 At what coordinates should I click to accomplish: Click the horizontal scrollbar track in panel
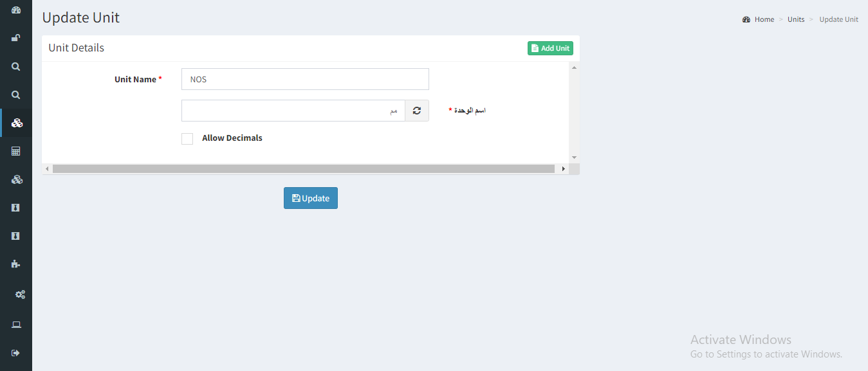pyautogui.click(x=304, y=168)
